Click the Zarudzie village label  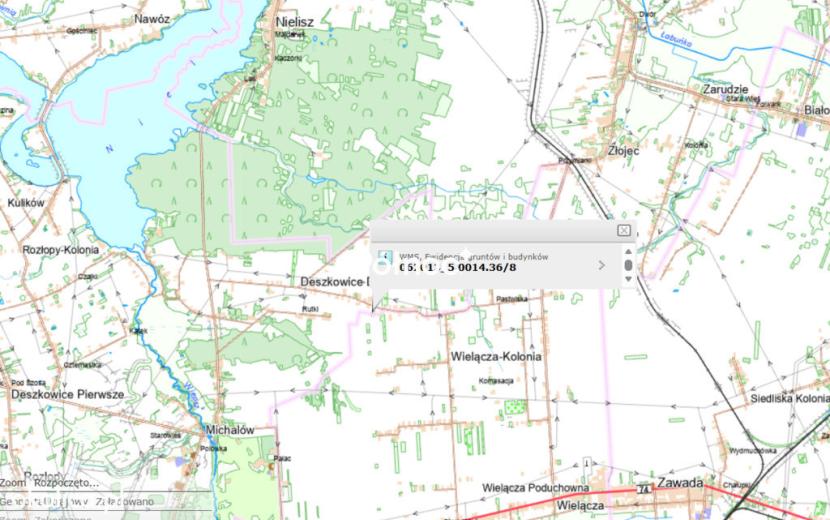(x=725, y=89)
